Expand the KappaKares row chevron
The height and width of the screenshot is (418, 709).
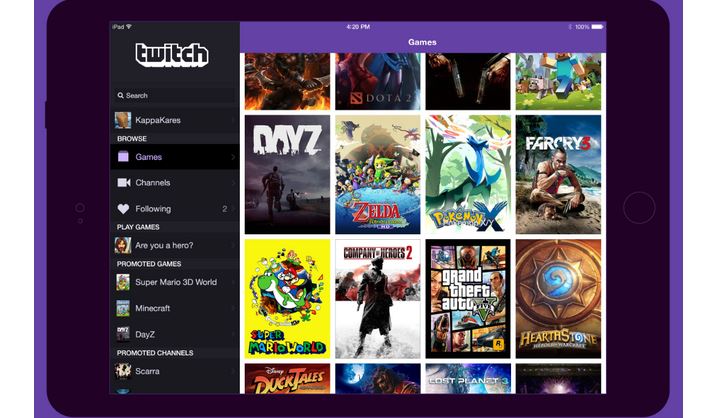tap(233, 120)
